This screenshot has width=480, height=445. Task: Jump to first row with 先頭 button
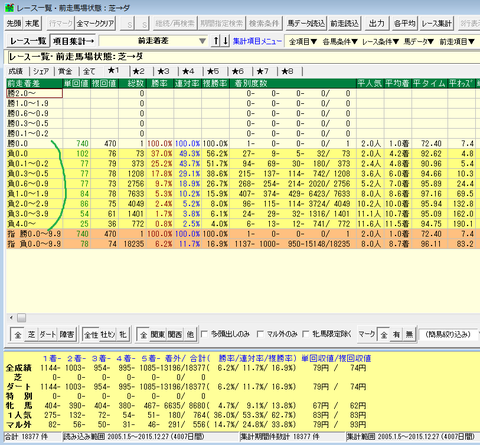14,23
